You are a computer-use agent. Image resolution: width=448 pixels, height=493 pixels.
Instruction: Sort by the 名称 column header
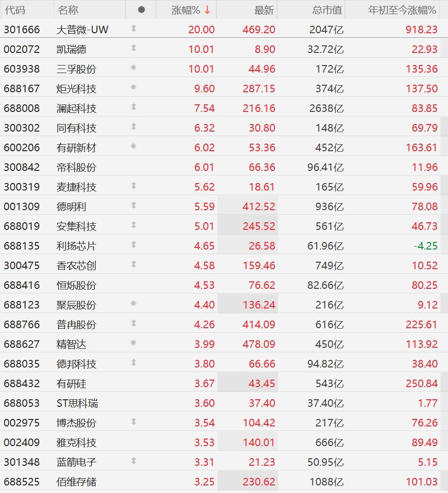(x=68, y=10)
